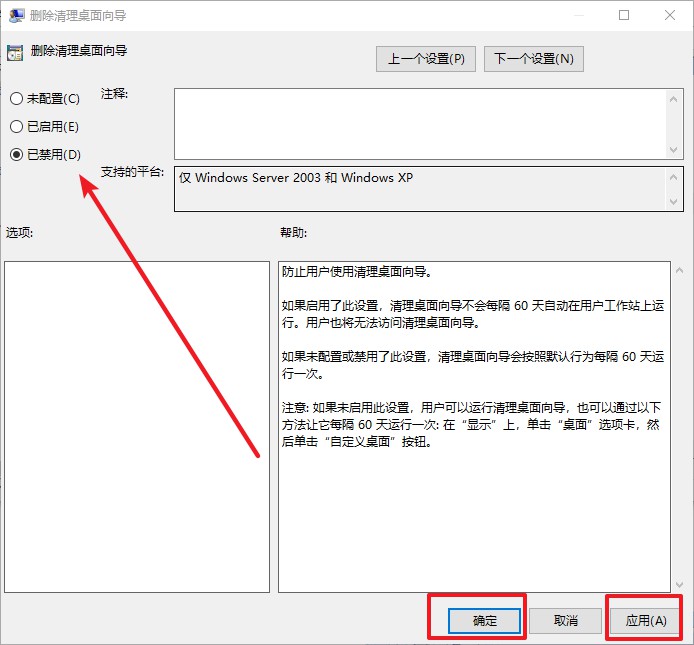Confirm with the 确定 button
This screenshot has width=694, height=645.
pos(485,621)
